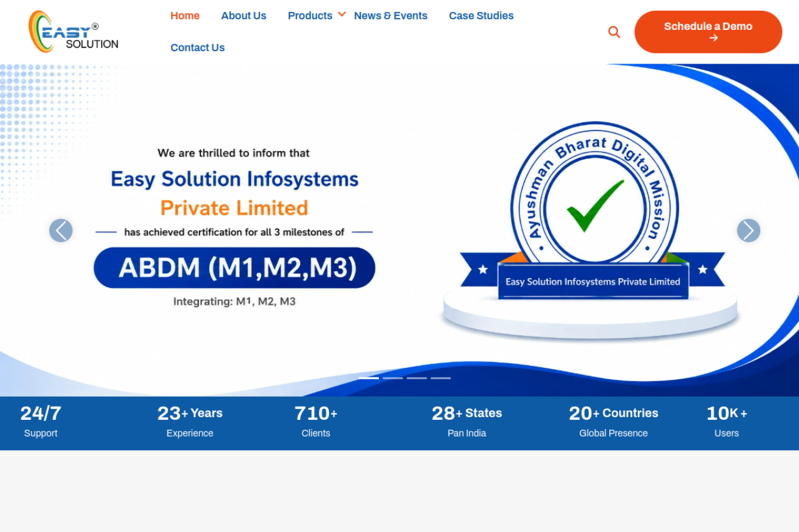Click the ABDM certification banner image

[x=399, y=230]
